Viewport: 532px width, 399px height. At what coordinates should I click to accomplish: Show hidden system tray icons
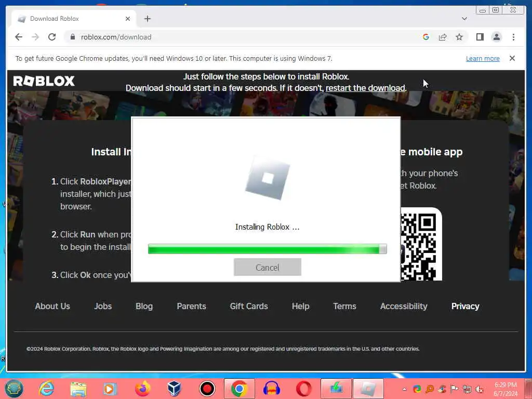click(404, 389)
